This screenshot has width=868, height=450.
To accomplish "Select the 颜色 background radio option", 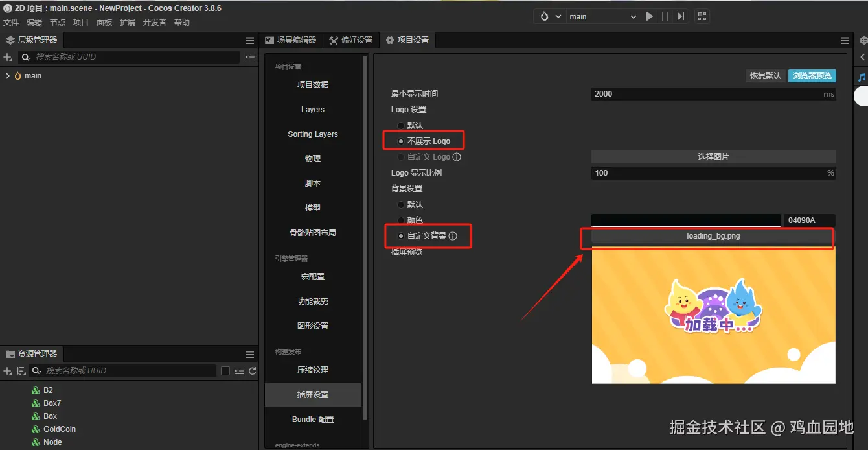I will (x=400, y=220).
